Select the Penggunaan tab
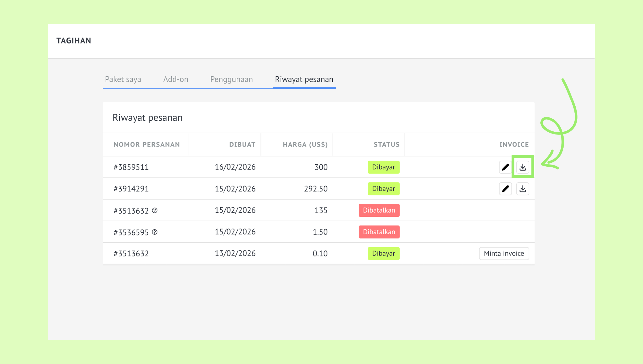This screenshot has height=364, width=643. coord(231,79)
